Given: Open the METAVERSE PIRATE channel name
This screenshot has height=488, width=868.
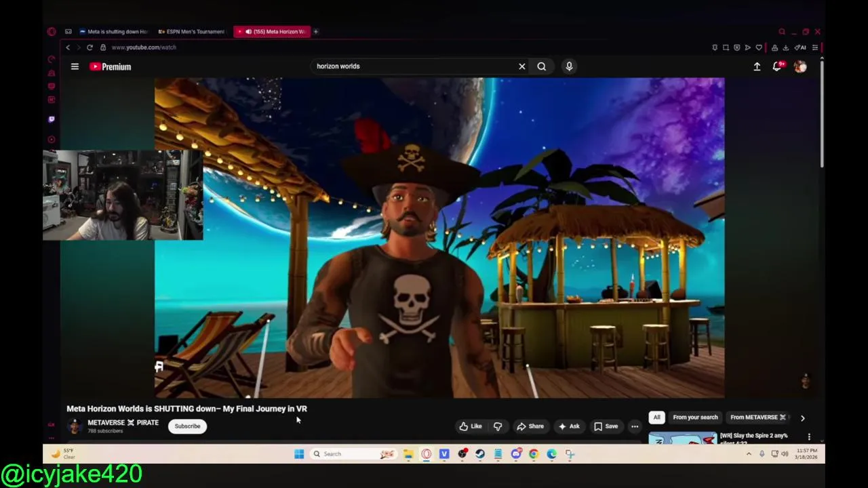Looking at the screenshot, I should (x=123, y=422).
